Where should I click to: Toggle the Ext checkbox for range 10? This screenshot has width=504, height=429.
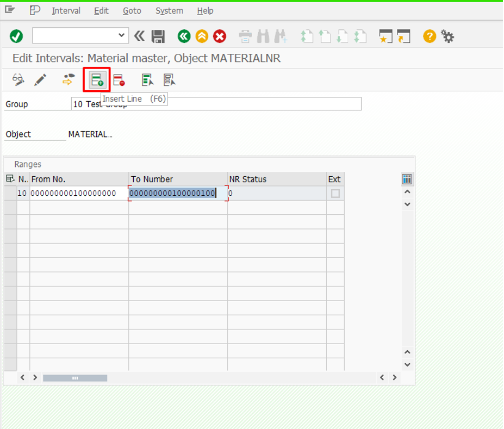coord(335,194)
